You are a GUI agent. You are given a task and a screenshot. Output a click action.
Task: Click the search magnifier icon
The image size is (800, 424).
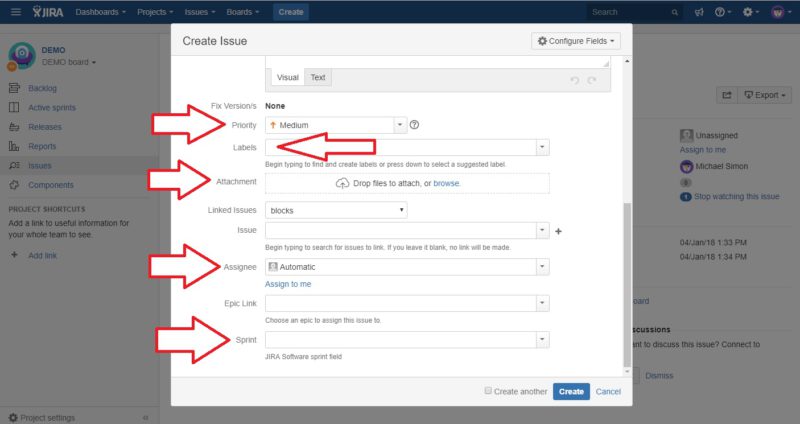pyautogui.click(x=674, y=12)
